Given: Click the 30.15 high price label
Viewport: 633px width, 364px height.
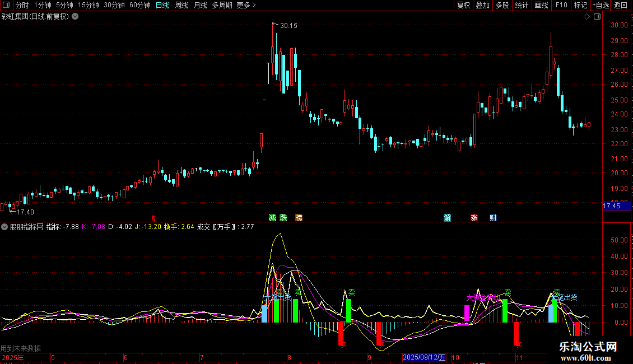Looking at the screenshot, I should point(288,26).
